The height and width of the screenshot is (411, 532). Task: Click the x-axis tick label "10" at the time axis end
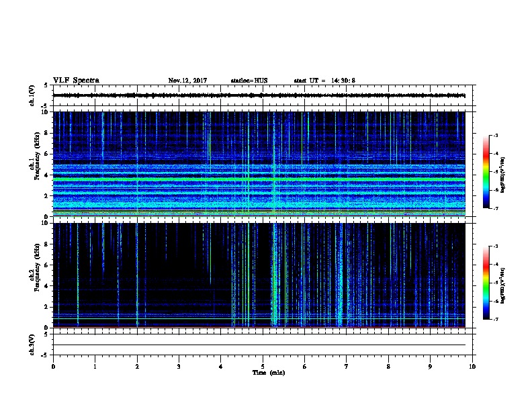472,366
